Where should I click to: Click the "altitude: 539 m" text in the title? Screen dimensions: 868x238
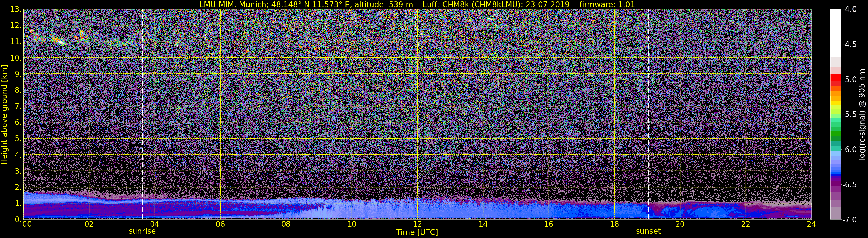click(383, 4)
